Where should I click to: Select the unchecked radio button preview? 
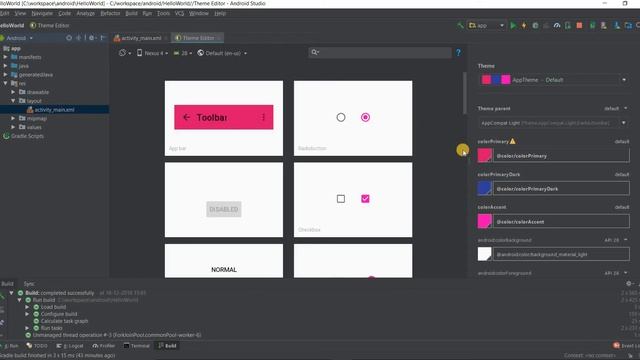click(x=341, y=118)
